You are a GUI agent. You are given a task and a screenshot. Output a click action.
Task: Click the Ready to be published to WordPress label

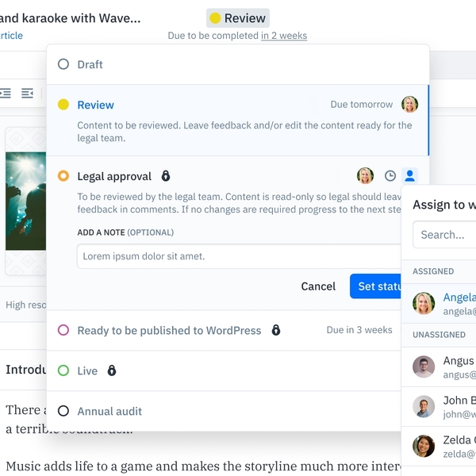pyautogui.click(x=169, y=330)
